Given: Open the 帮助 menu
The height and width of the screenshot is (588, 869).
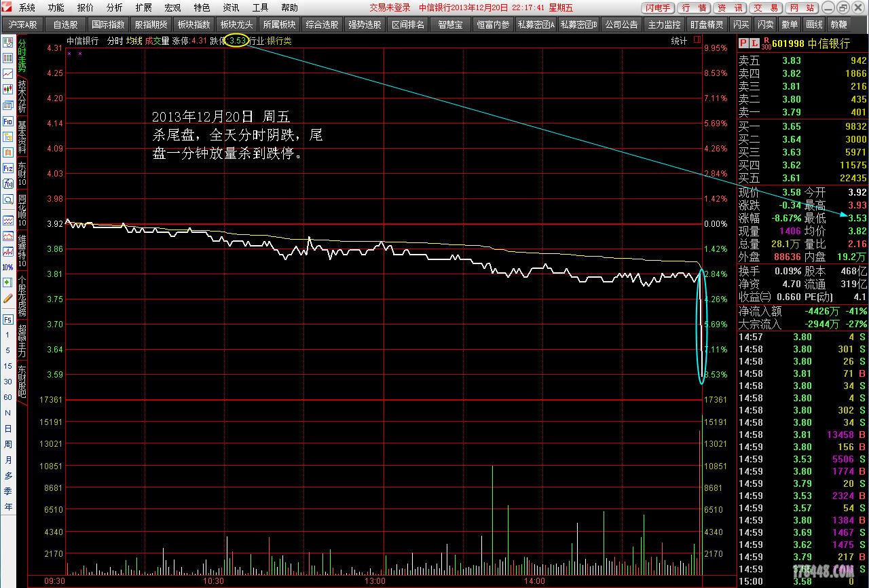Looking at the screenshot, I should [x=289, y=7].
